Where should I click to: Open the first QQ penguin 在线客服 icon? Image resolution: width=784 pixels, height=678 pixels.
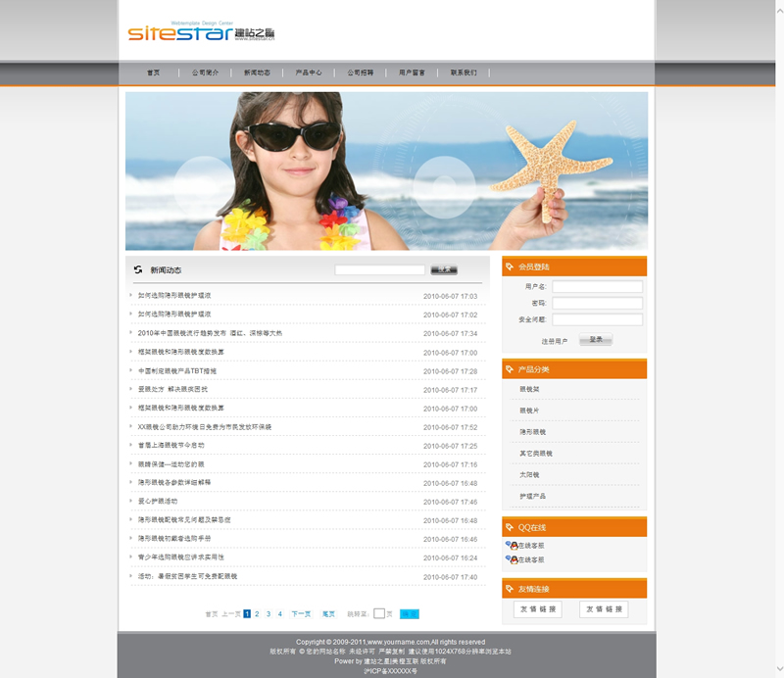click(x=512, y=545)
